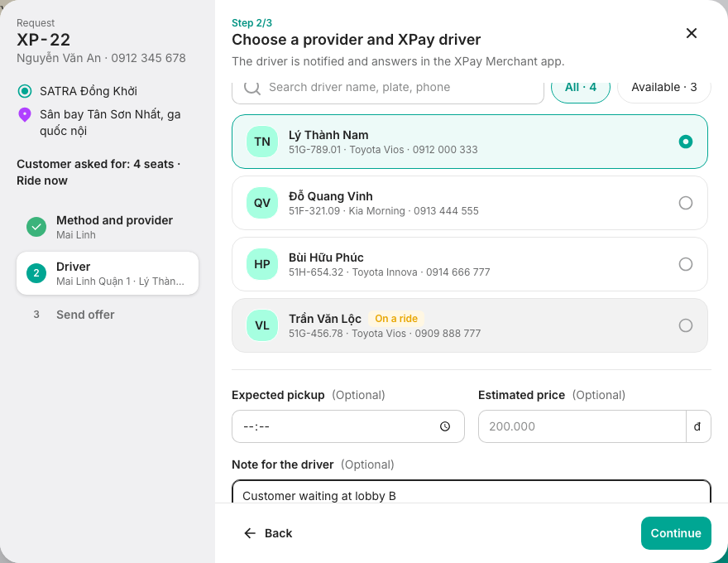728x563 pixels.
Task: Go to the Method and provider step
Action: pyautogui.click(x=108, y=227)
